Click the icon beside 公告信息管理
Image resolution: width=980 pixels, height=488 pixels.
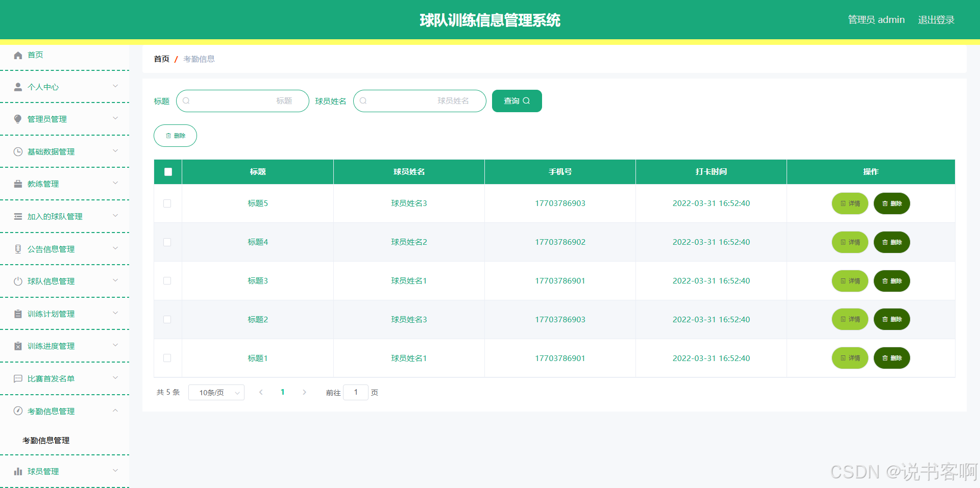tap(18, 249)
